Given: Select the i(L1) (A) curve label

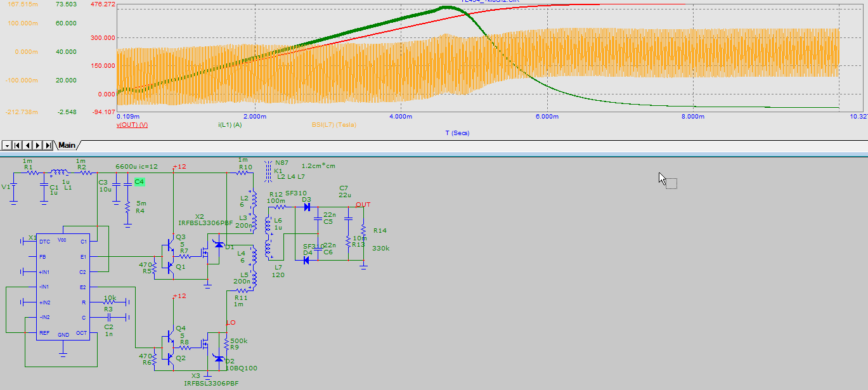Looking at the screenshot, I should [x=230, y=125].
